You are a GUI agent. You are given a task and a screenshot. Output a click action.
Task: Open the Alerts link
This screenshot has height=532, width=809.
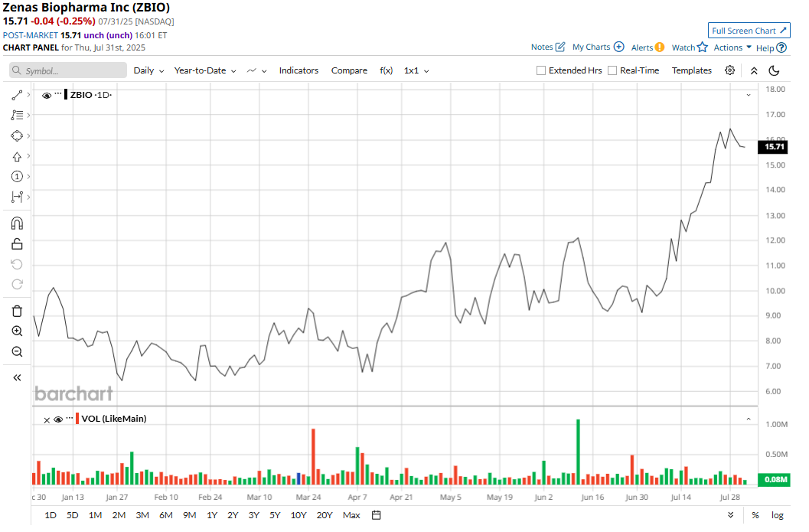[642, 47]
